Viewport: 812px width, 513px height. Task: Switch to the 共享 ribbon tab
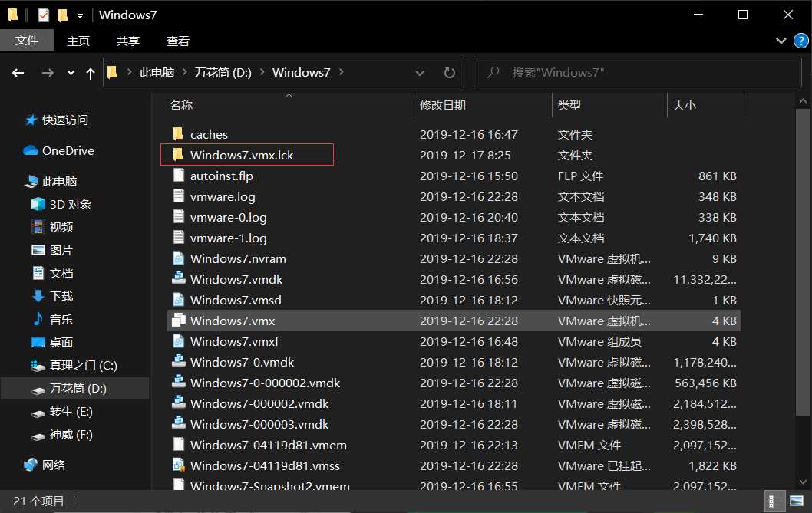[128, 41]
